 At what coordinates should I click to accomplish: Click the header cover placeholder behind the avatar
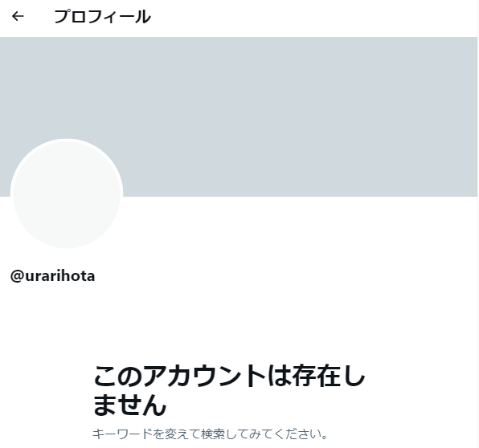click(239, 117)
